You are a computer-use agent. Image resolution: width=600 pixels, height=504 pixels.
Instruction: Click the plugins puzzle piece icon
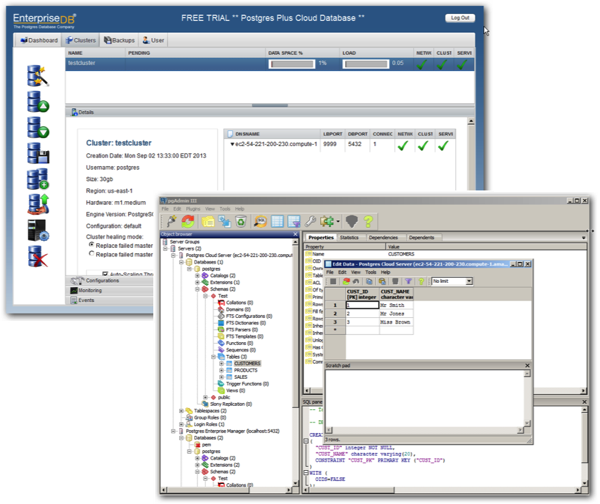point(326,221)
